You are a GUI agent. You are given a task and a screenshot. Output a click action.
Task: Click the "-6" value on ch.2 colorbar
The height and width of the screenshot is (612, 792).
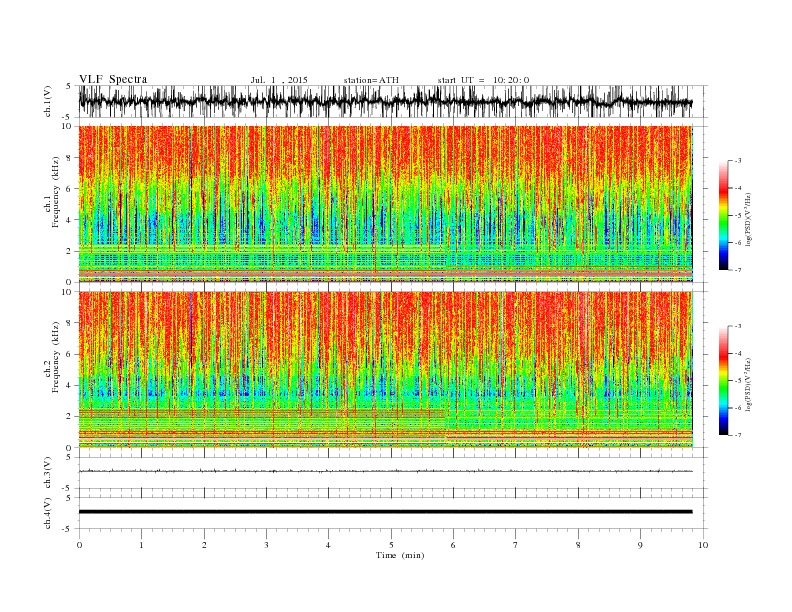click(737, 408)
